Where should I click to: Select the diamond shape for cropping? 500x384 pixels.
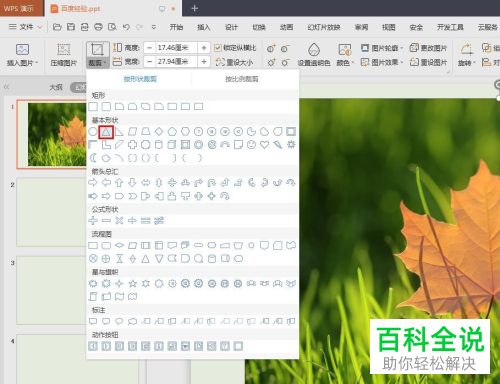click(x=159, y=132)
